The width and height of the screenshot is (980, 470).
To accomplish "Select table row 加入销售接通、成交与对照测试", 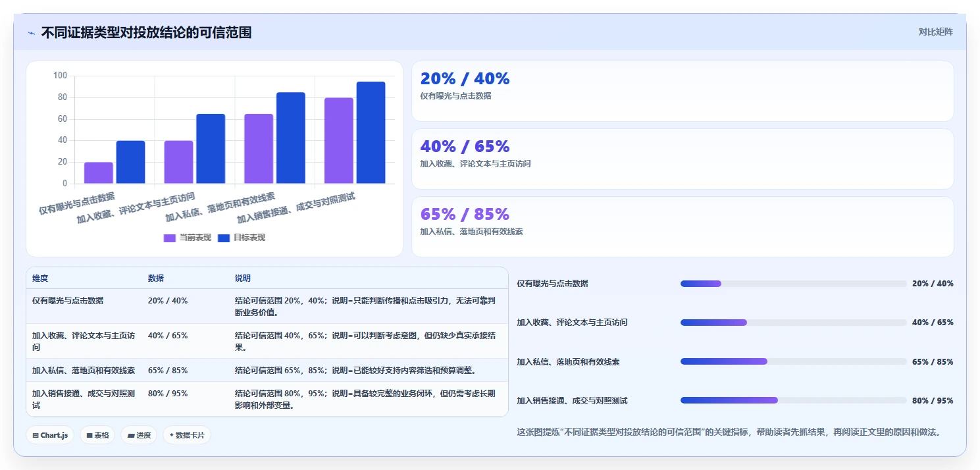I will 267,399.
